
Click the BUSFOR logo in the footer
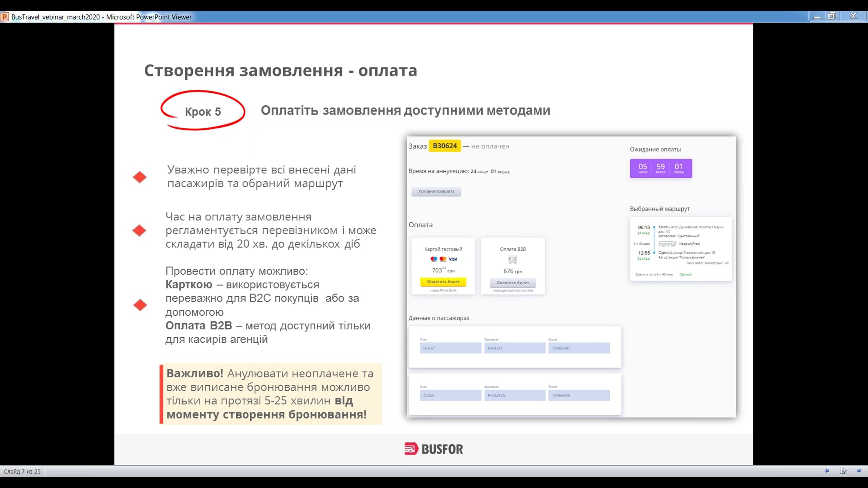tap(434, 449)
